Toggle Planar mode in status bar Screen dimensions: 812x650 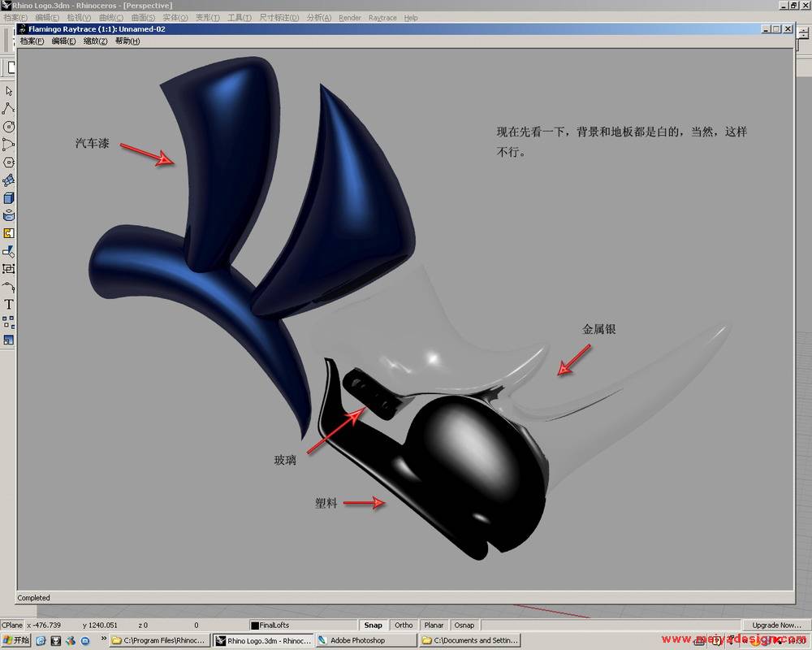coord(434,625)
